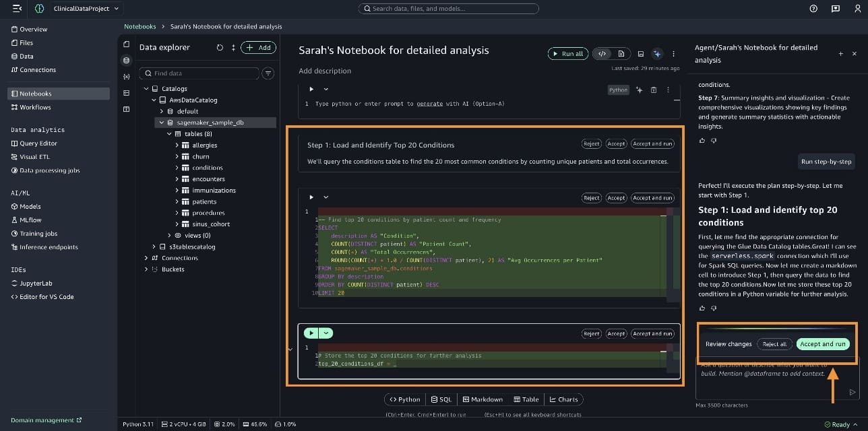The height and width of the screenshot is (431, 868).
Task: Switch notebook to code view toggle
Action: (x=602, y=54)
